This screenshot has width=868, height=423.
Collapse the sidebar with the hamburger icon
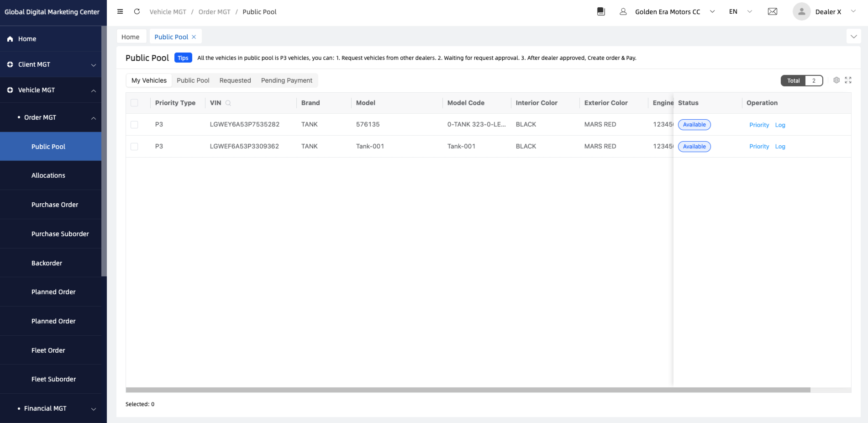coord(120,12)
